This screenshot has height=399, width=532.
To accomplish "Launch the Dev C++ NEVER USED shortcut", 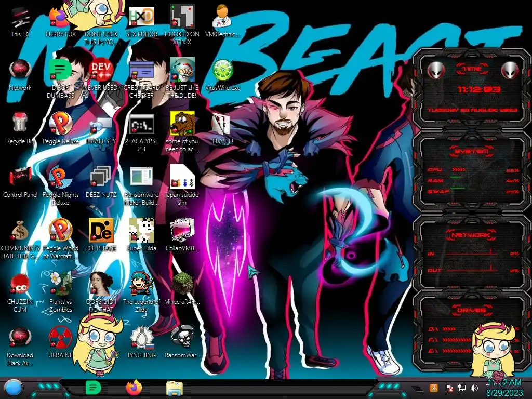I will (x=101, y=70).
